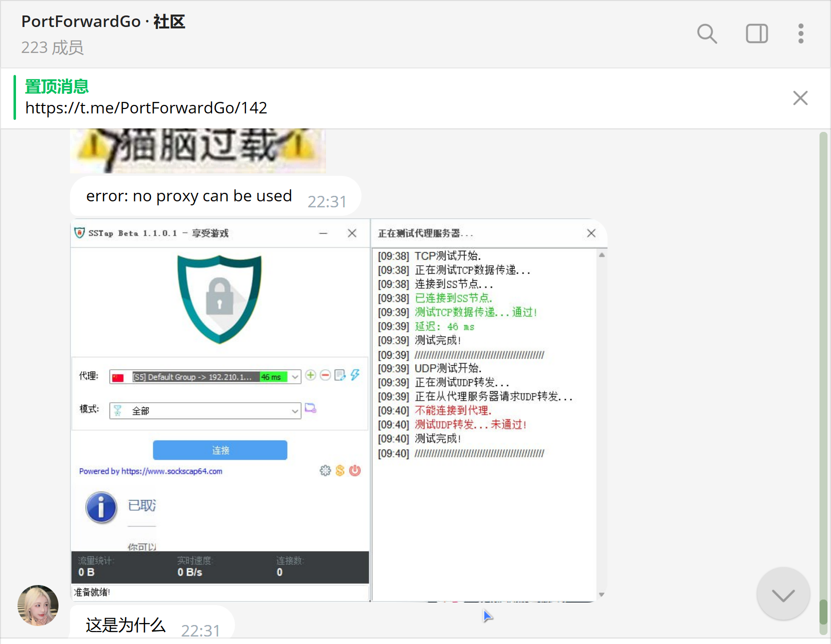
Task: Click the 猫脑过载 sticker image
Action: point(197,150)
